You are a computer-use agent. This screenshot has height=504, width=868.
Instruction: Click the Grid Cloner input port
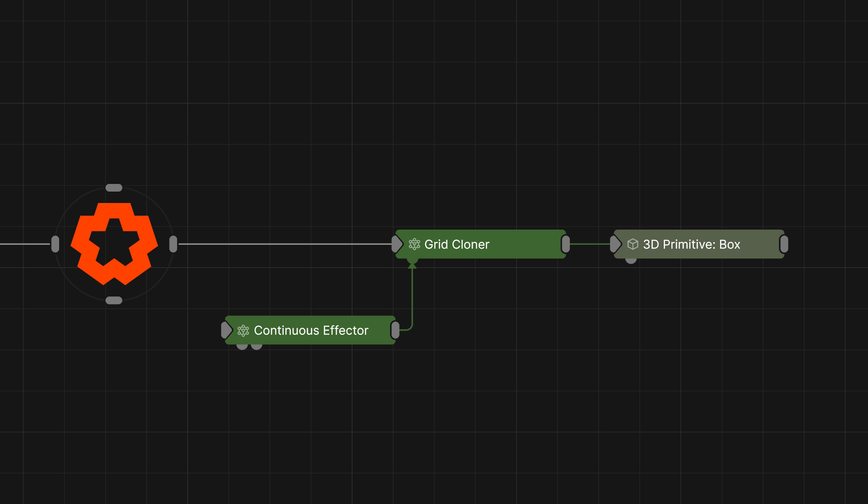pos(397,244)
